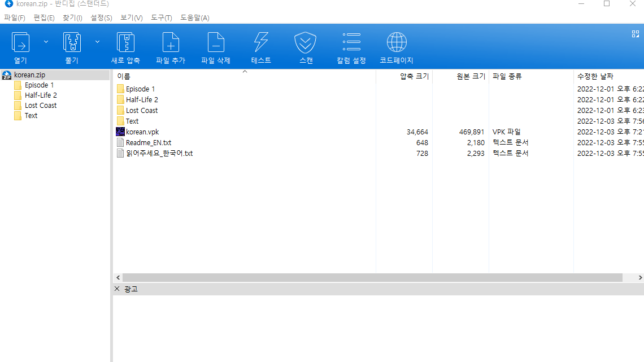
Task: Click the korean.zip archive icon in the tree
Action: 7,75
